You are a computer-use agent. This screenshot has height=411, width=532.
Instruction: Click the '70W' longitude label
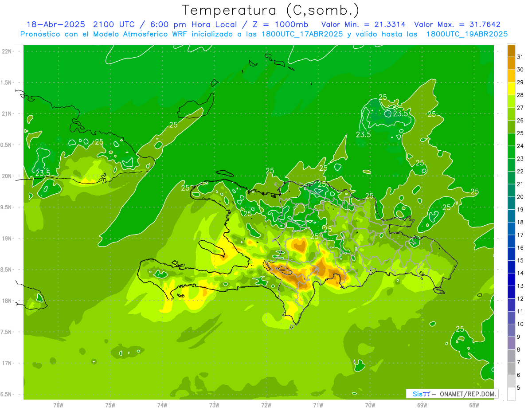point(370,405)
